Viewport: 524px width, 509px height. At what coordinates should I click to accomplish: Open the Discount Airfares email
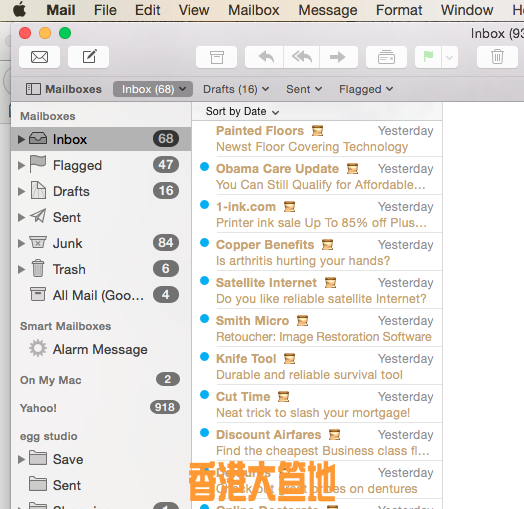tap(317, 442)
